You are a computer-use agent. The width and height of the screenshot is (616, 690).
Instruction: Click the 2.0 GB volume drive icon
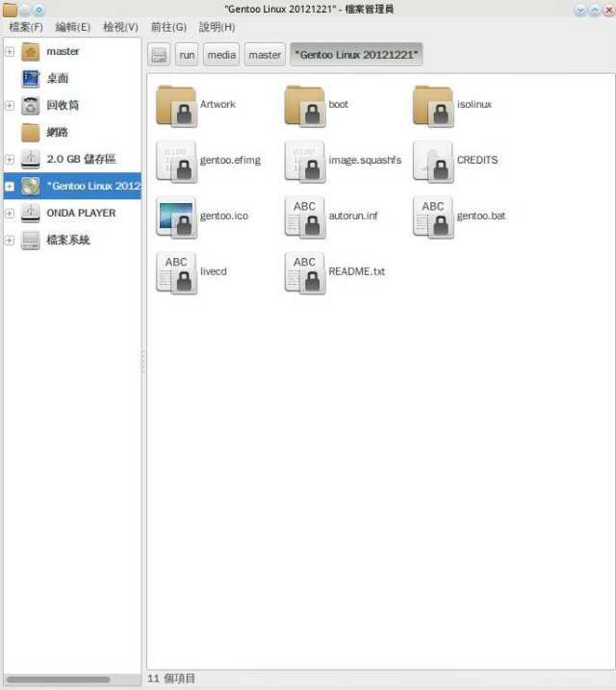(31, 160)
